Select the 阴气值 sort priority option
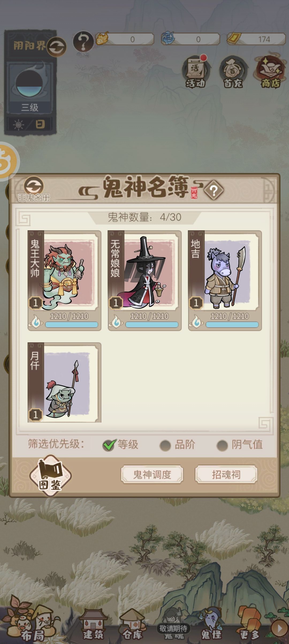 [239, 444]
